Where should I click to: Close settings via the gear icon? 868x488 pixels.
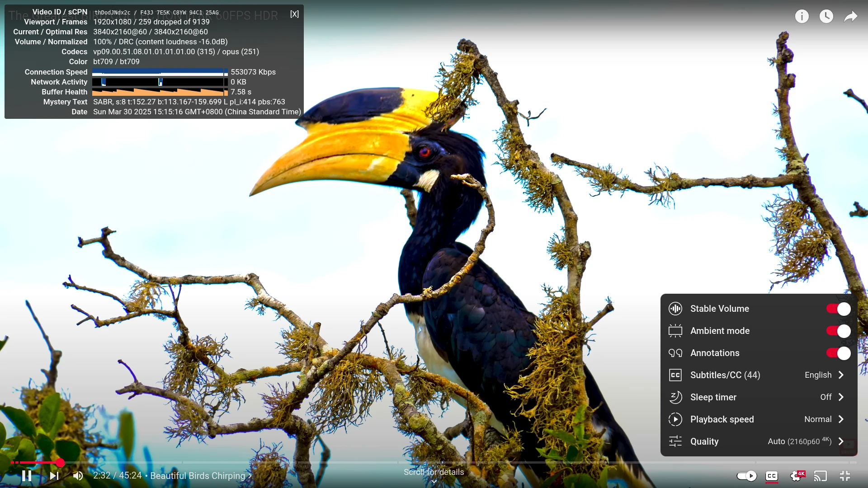pos(797,476)
